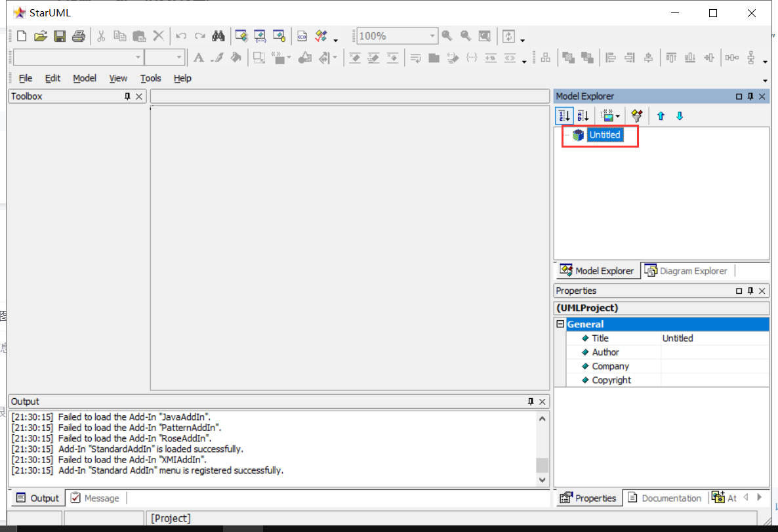Open the File menu

[26, 79]
